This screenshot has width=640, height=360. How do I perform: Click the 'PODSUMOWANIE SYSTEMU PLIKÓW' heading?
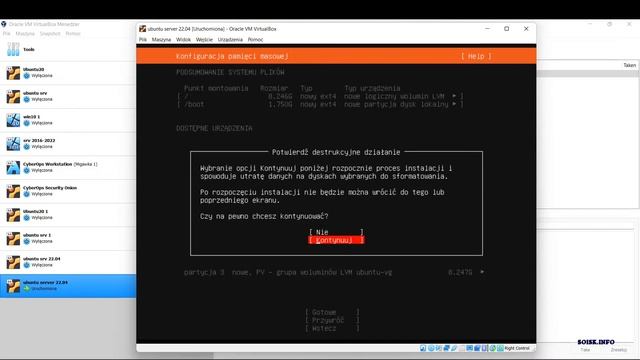230,72
